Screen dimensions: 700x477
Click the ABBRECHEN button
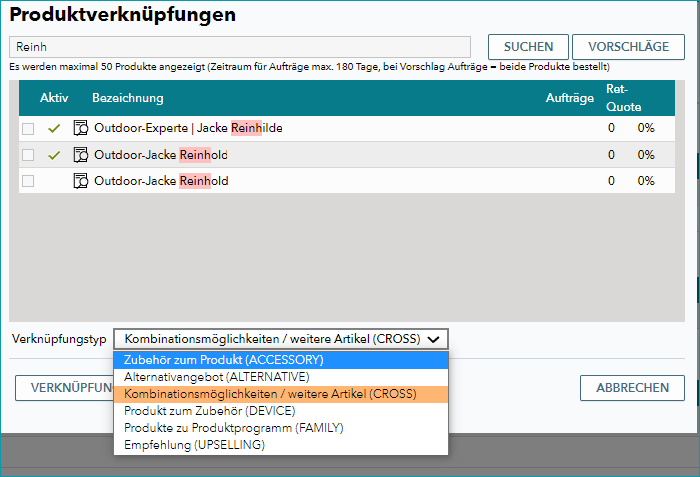(x=632, y=388)
